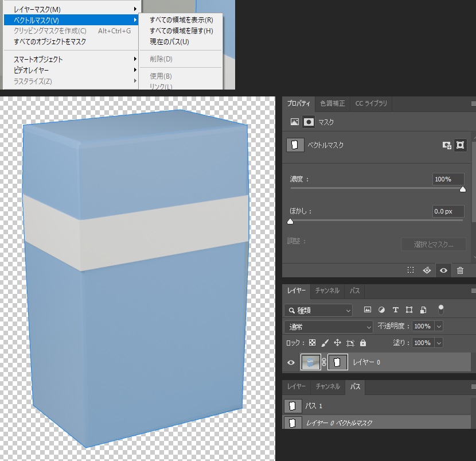Click the add vector mask icon in Properties
The height and width of the screenshot is (461, 476).
[x=460, y=145]
